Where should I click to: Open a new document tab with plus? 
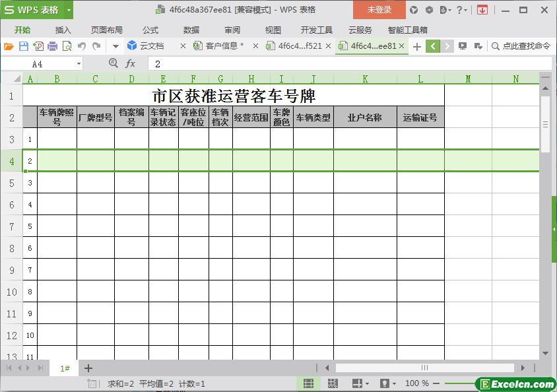[x=416, y=46]
